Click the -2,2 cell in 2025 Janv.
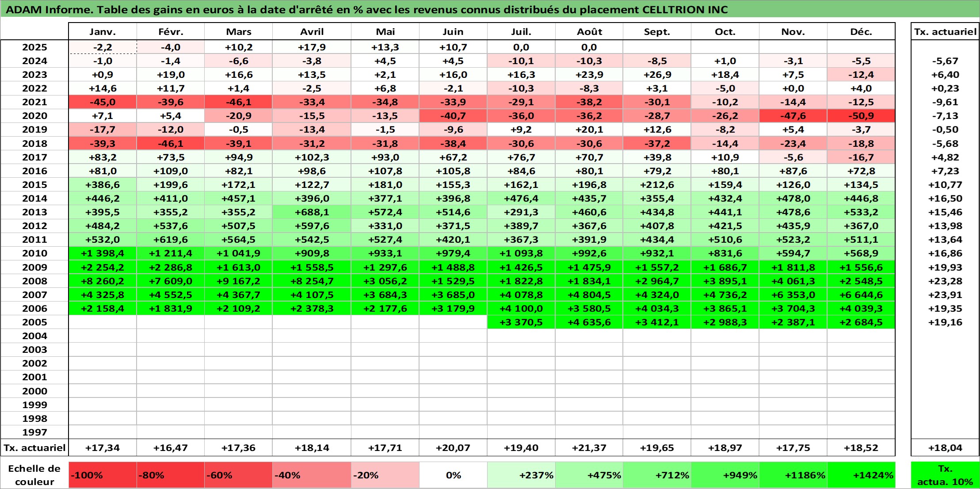Screen dimensions: 980x489 pos(103,47)
